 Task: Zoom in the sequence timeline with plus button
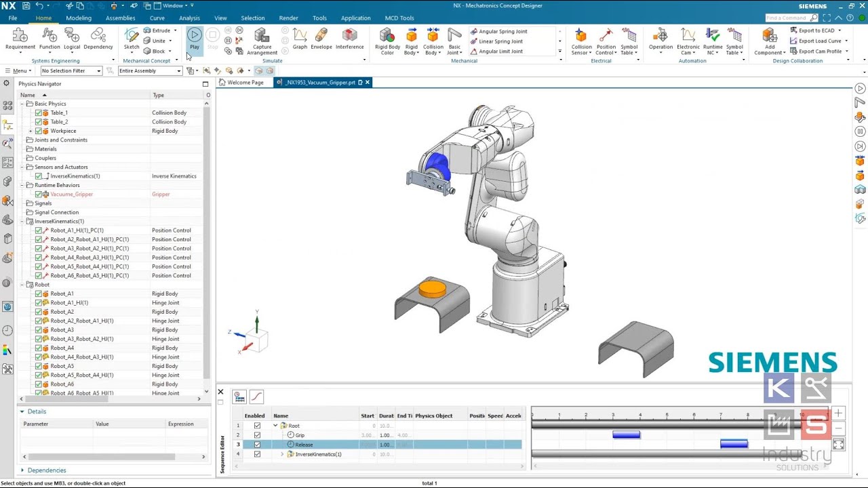pyautogui.click(x=838, y=413)
